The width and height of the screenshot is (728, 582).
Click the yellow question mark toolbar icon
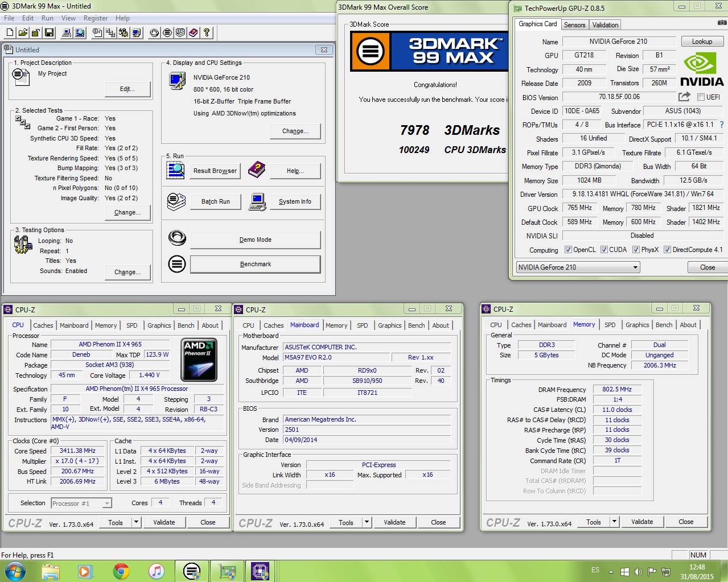207,33
